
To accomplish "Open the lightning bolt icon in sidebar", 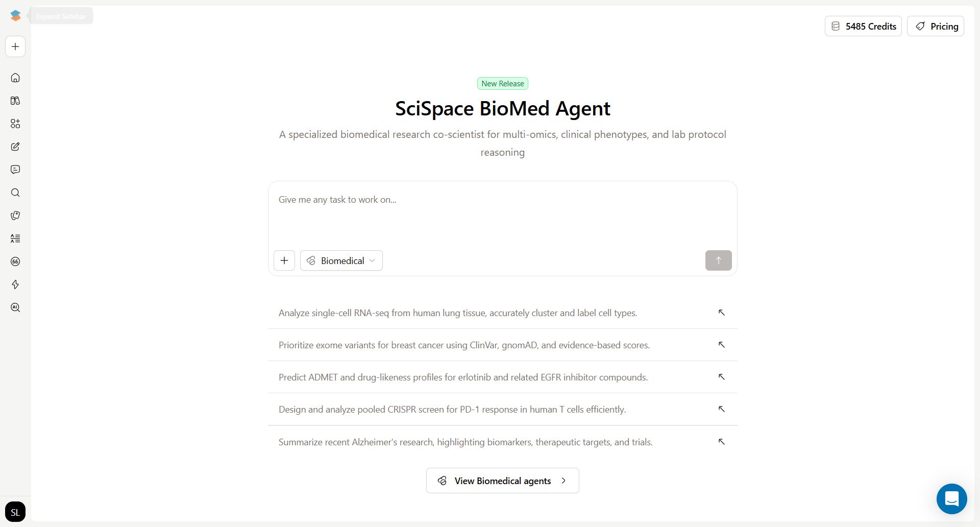I will click(15, 284).
